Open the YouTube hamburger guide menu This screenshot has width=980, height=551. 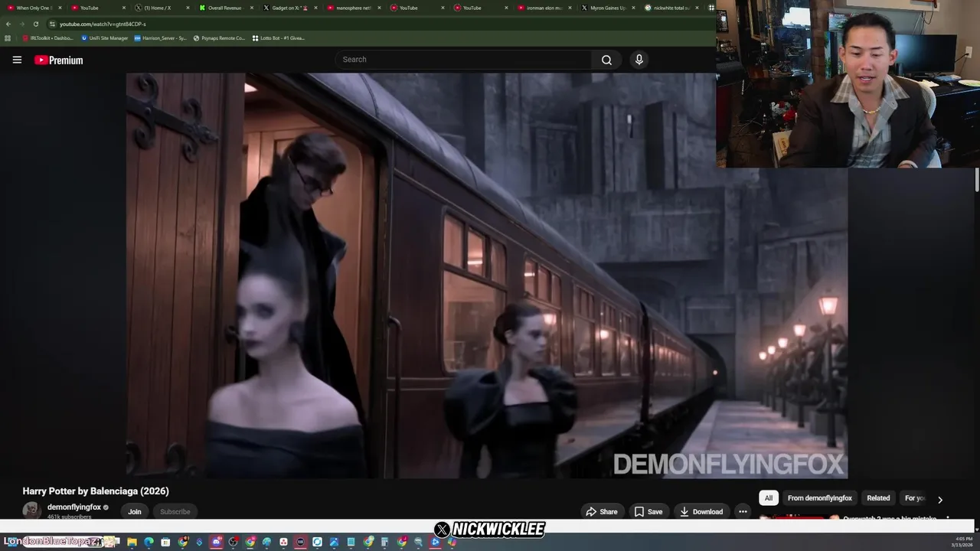click(17, 60)
